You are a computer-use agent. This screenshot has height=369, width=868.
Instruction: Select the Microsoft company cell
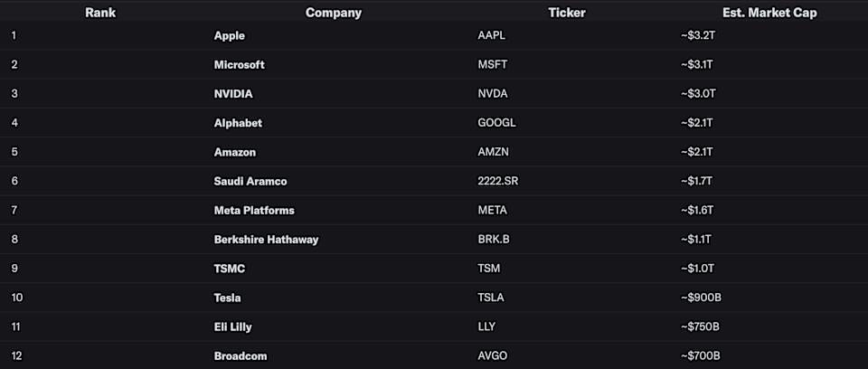239,65
